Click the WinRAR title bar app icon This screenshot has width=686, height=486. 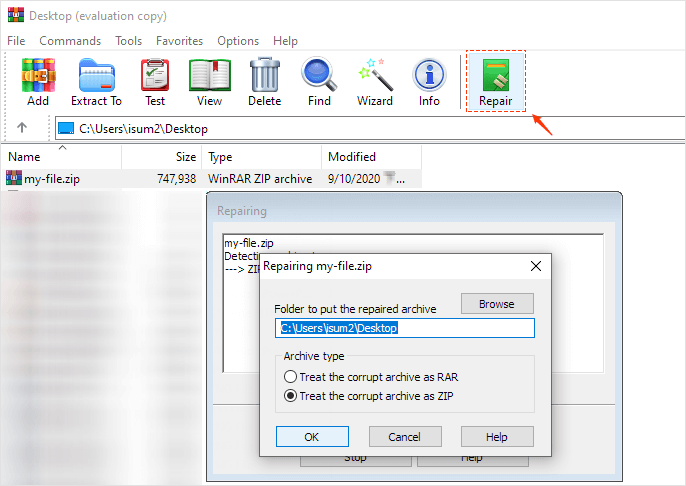16,14
